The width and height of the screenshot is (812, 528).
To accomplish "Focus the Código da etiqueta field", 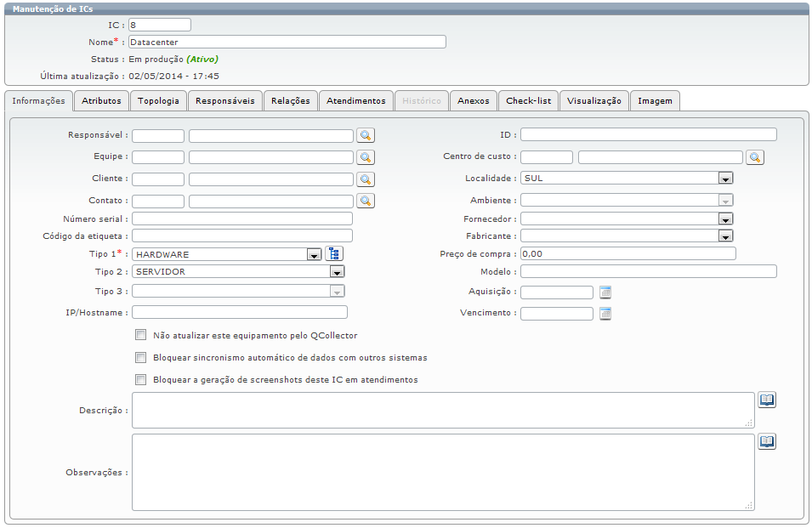I will [x=242, y=236].
